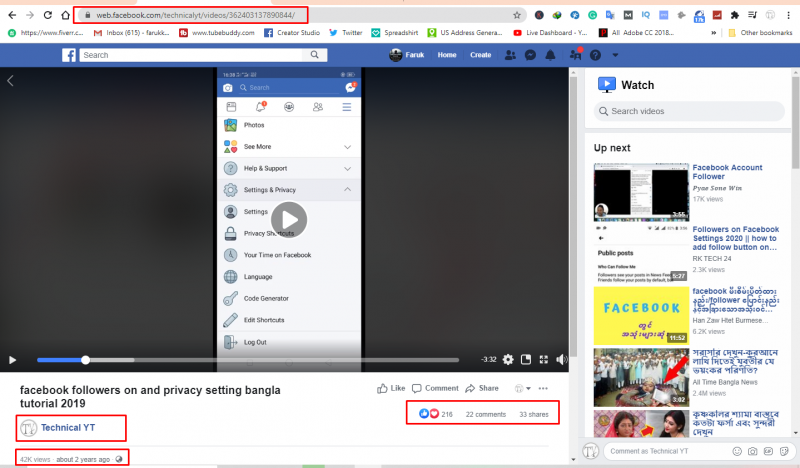800x468 pixels.
Task: Open Facebook Account Follower video thumbnail
Action: (641, 192)
